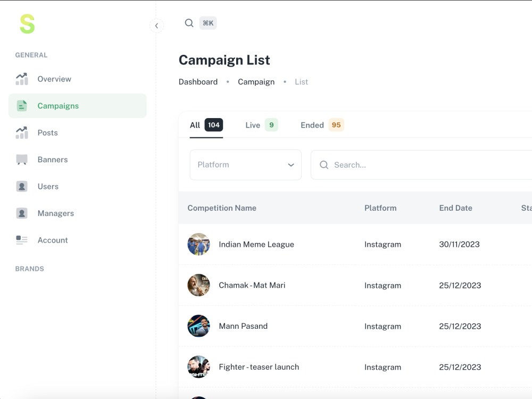This screenshot has height=399, width=532.
Task: Click the Posts chart icon
Action: [22, 132]
